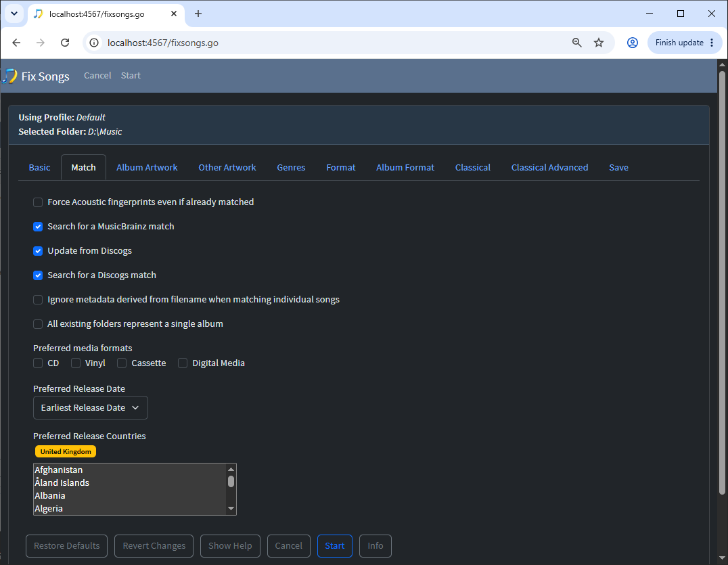Click the browser forward arrow

(41, 43)
